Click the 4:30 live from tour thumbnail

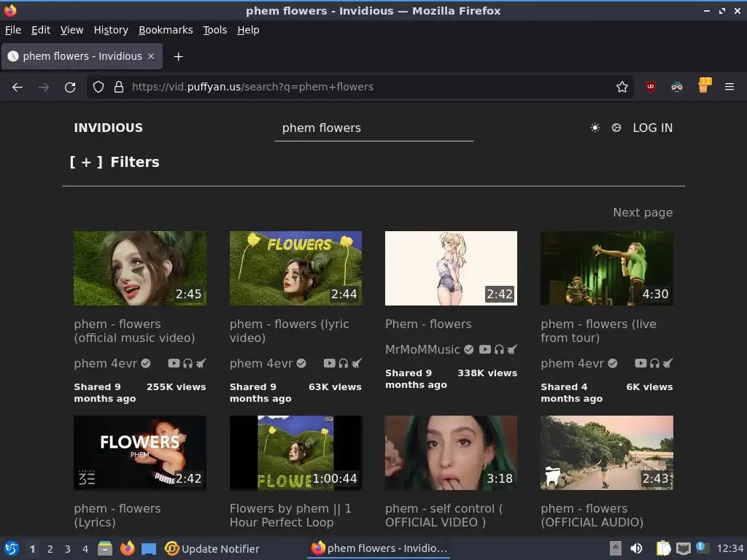[x=607, y=268]
